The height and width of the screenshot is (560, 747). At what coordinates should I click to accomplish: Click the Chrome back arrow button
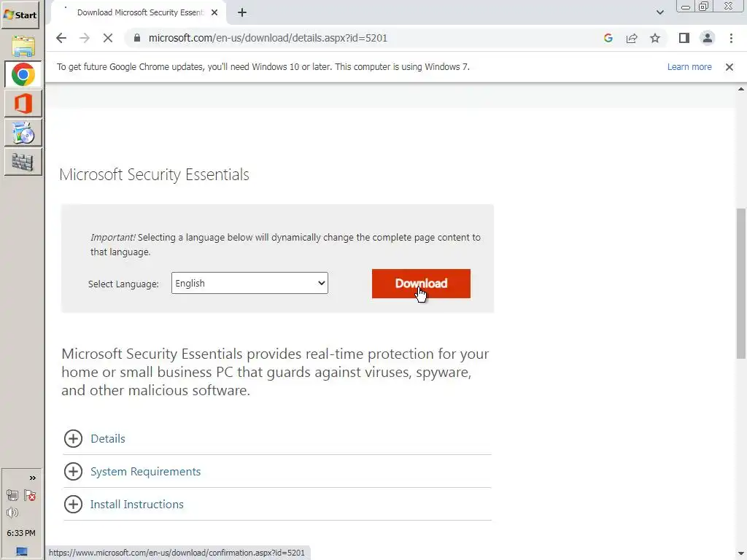click(x=61, y=39)
